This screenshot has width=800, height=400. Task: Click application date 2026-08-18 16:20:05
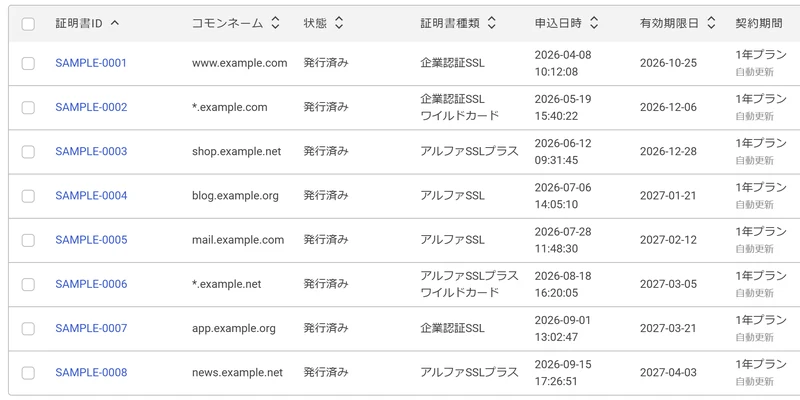(x=563, y=284)
